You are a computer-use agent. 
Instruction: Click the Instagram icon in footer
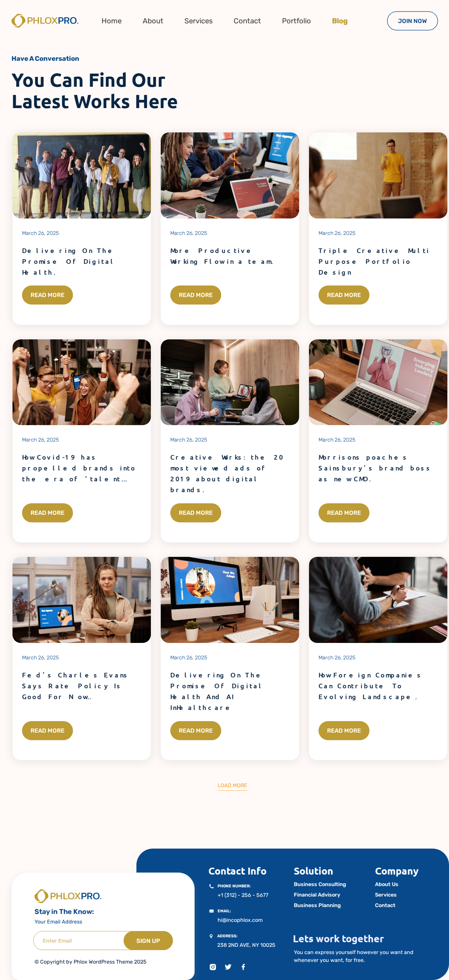[213, 967]
